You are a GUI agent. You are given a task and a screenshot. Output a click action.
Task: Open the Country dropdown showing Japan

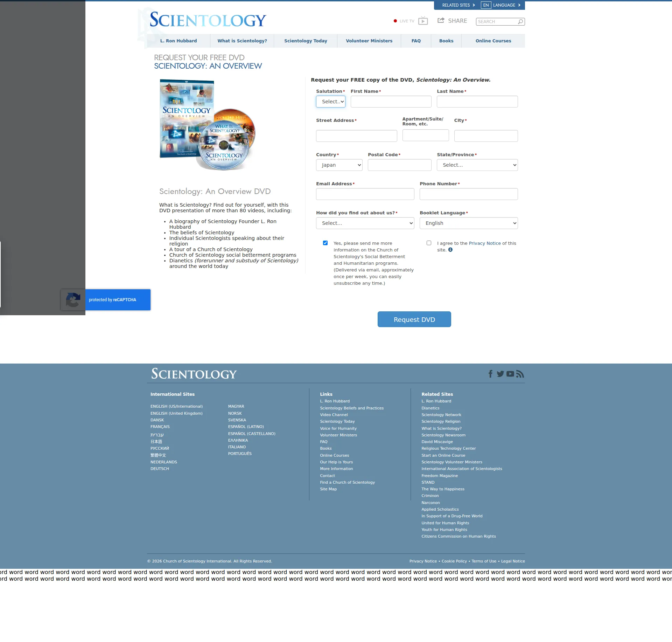coord(339,165)
